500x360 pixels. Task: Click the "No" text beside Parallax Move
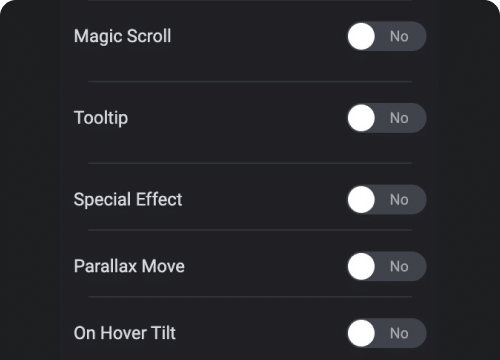399,266
